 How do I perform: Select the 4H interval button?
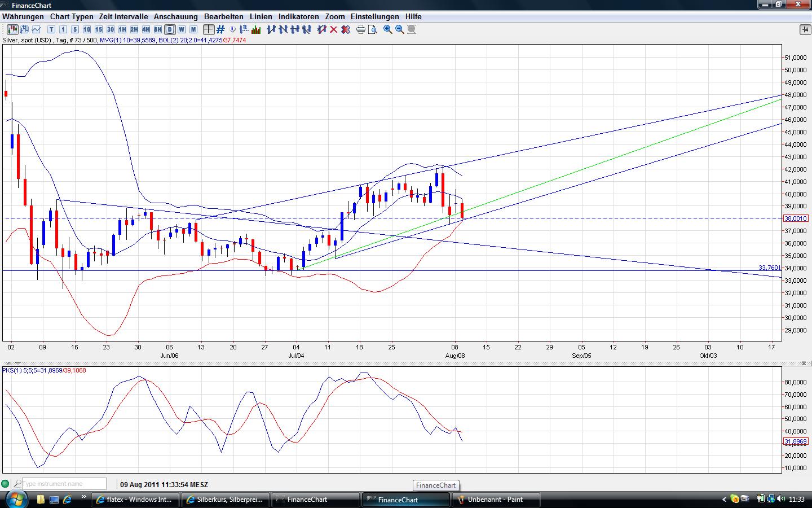click(146, 29)
